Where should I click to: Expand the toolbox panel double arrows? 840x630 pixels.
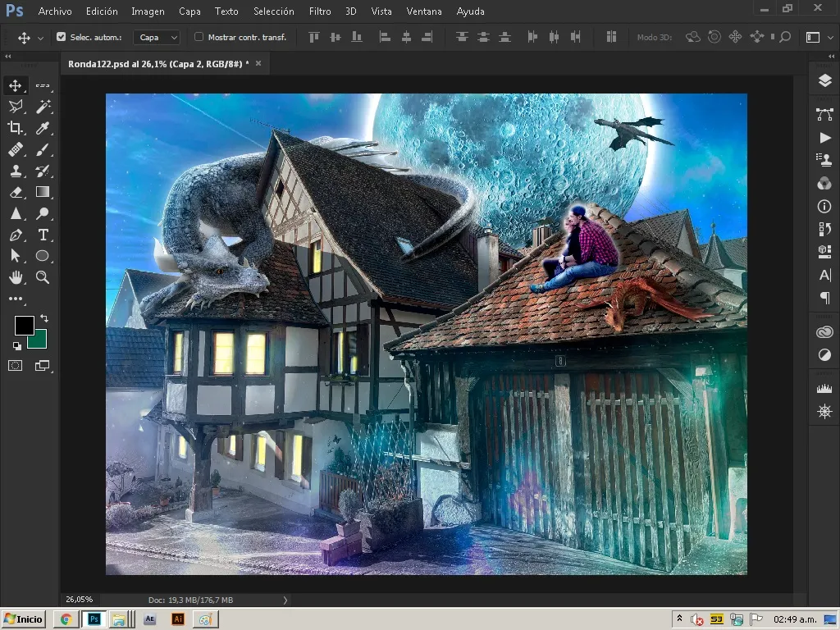coord(7,57)
